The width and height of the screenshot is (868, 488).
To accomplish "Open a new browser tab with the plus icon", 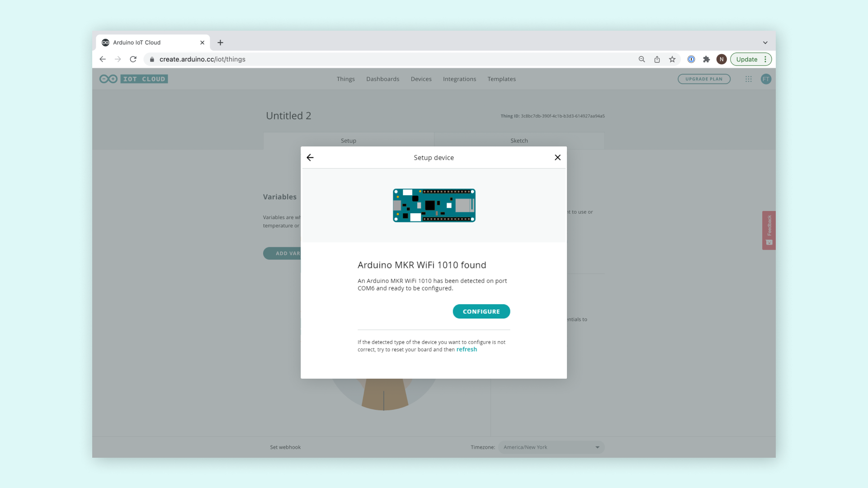I will [x=220, y=42].
